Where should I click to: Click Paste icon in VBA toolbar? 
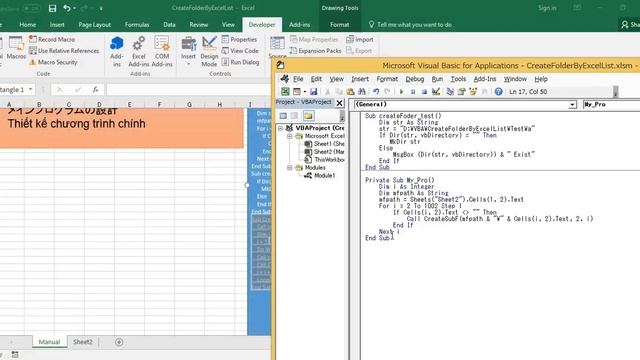350,92
